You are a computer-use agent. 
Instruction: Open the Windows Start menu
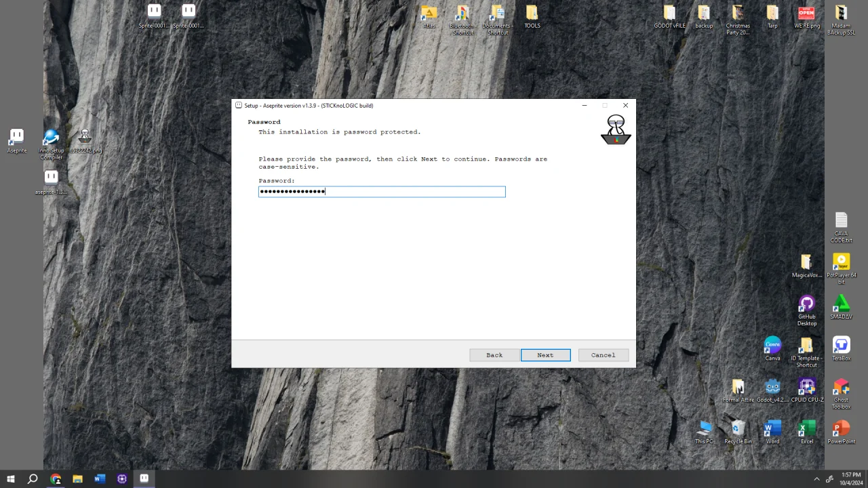pyautogui.click(x=11, y=479)
